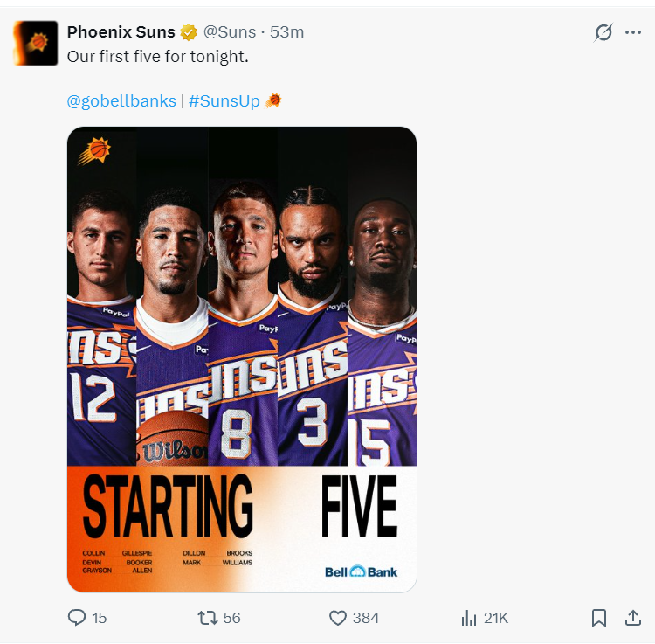The image size is (655, 644).
Task: Follow the @gobellbanks mention link
Action: point(121,101)
